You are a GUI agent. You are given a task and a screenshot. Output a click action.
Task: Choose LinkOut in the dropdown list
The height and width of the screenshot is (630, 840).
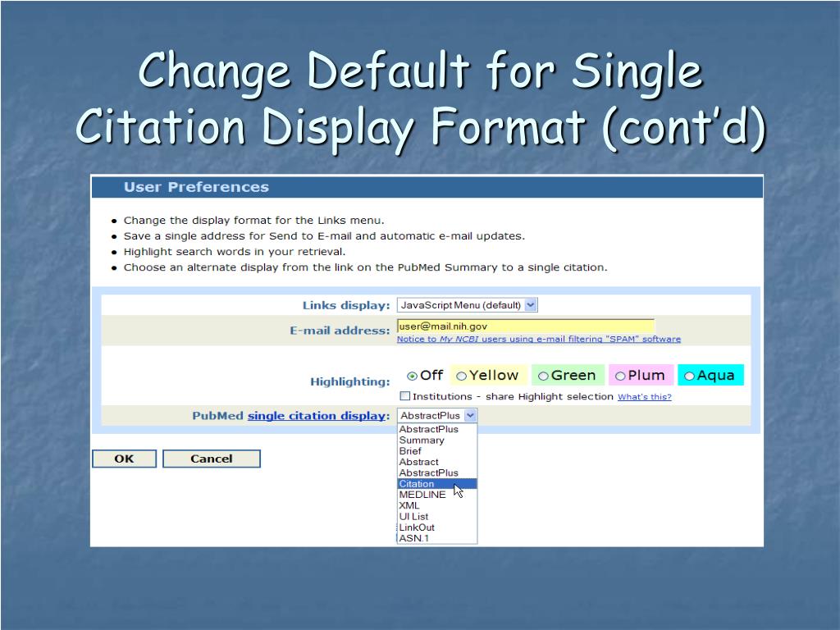[x=437, y=527]
